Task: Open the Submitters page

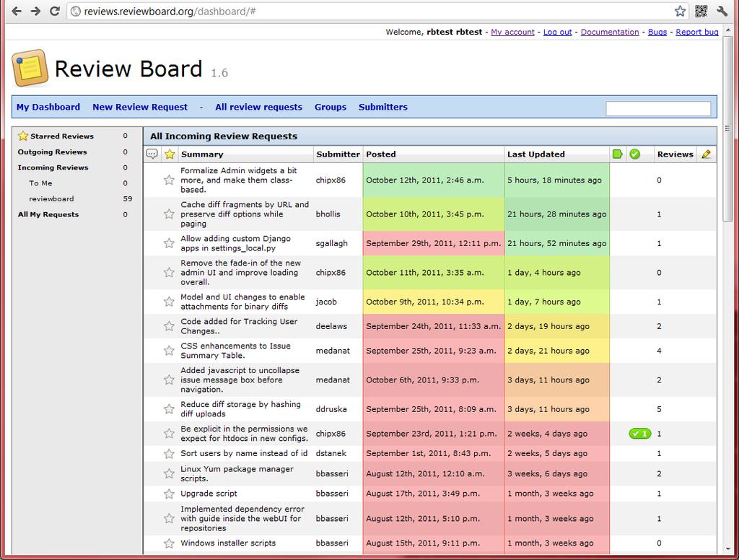Action: [383, 107]
